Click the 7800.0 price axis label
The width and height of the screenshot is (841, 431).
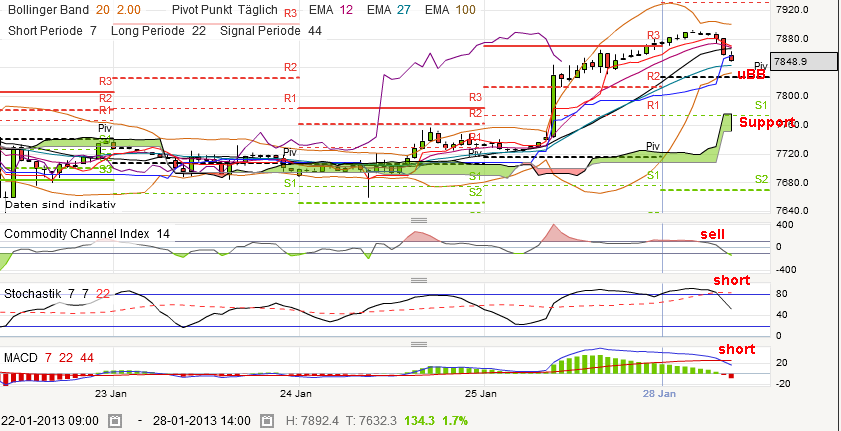pos(792,96)
